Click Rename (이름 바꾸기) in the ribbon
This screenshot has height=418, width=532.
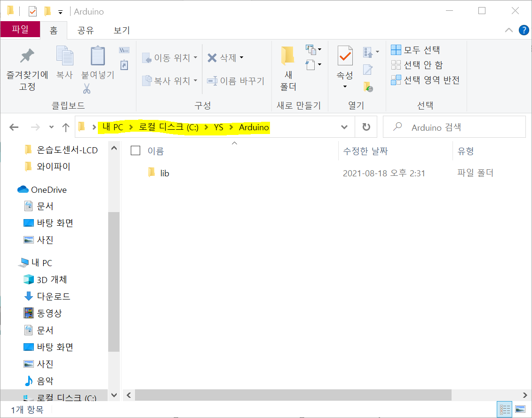pyautogui.click(x=236, y=81)
